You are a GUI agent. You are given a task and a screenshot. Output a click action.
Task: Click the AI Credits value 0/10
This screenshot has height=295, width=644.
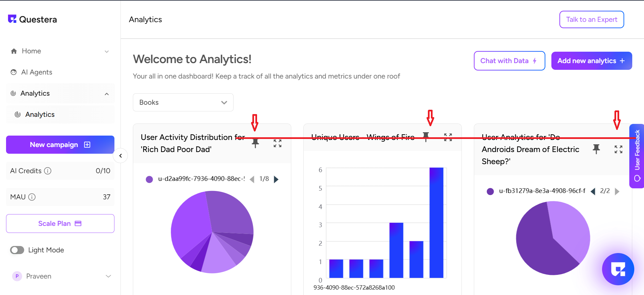(x=103, y=171)
